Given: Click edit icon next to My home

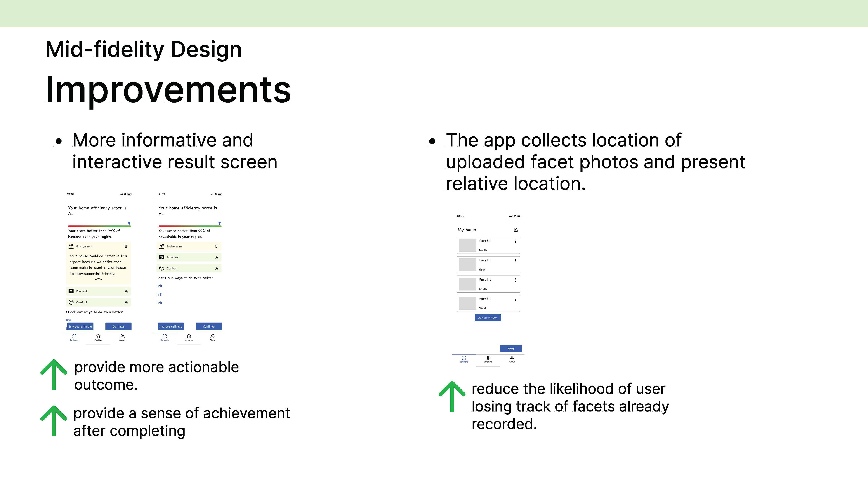Looking at the screenshot, I should click(516, 230).
